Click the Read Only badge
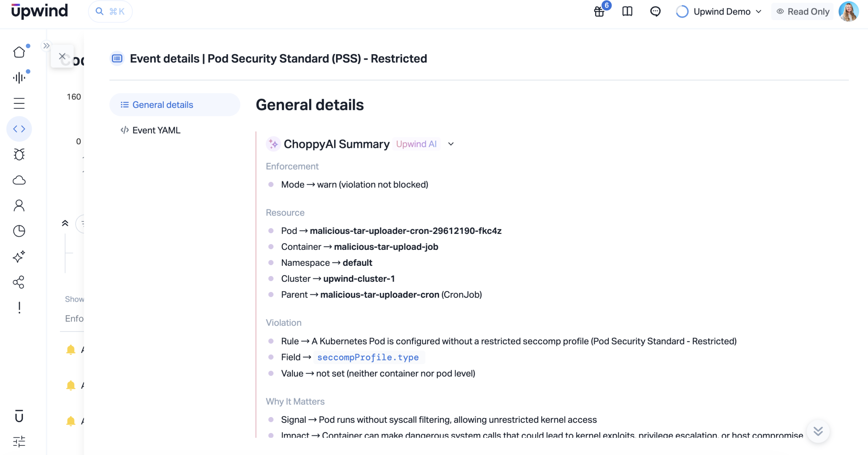868x455 pixels. coord(803,12)
